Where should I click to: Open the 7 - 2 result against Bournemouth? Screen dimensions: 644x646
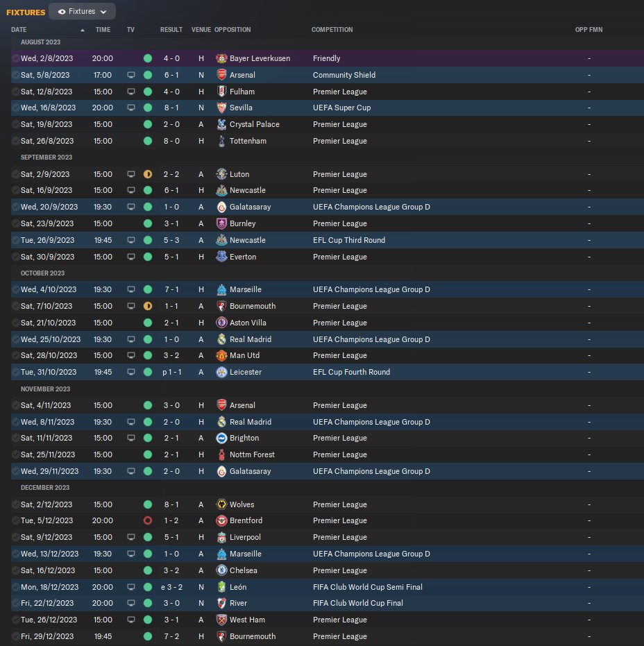[171, 636]
